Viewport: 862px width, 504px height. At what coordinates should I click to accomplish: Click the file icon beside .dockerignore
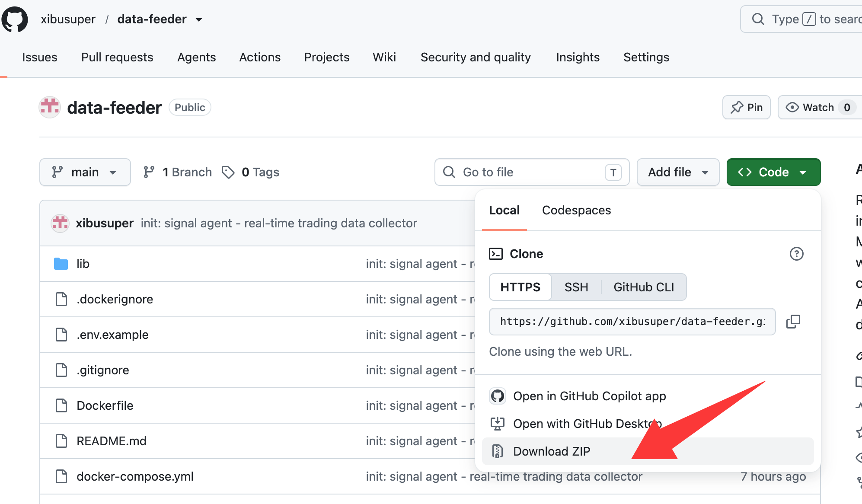61,299
